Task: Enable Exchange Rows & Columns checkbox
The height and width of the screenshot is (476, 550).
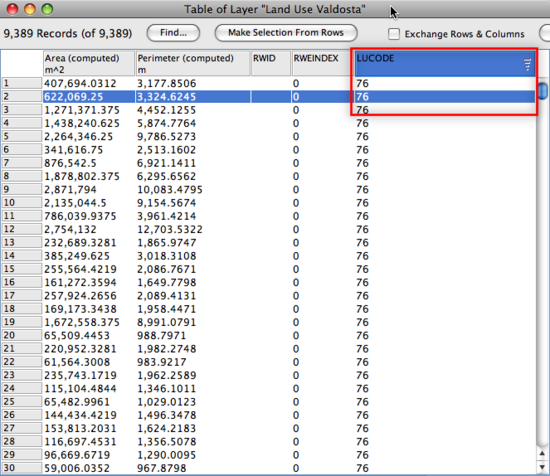Action: point(394,34)
